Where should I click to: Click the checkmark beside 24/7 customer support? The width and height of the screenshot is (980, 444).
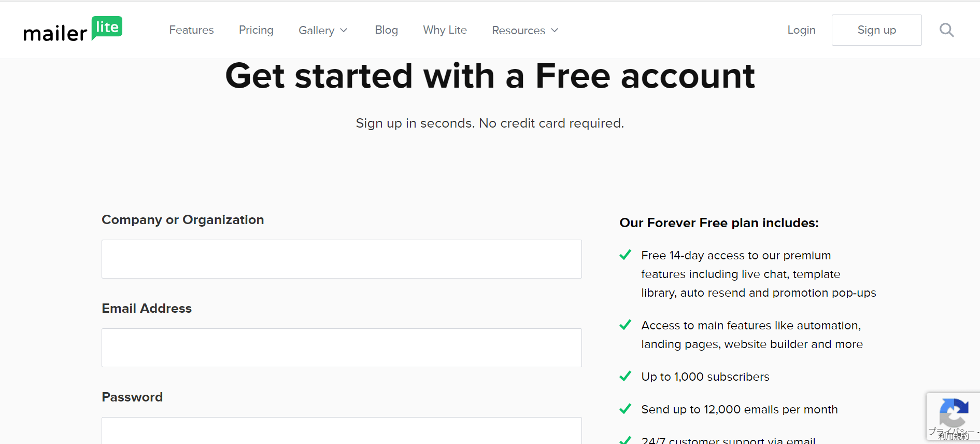[x=626, y=440]
